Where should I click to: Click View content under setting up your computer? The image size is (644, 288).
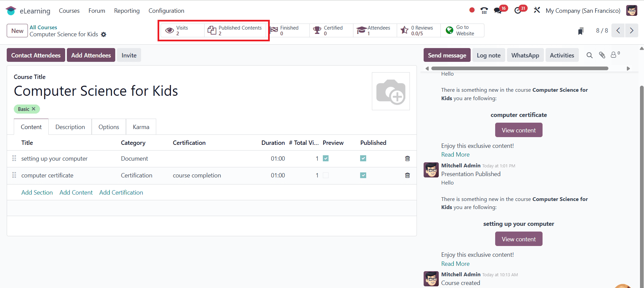[x=519, y=239]
